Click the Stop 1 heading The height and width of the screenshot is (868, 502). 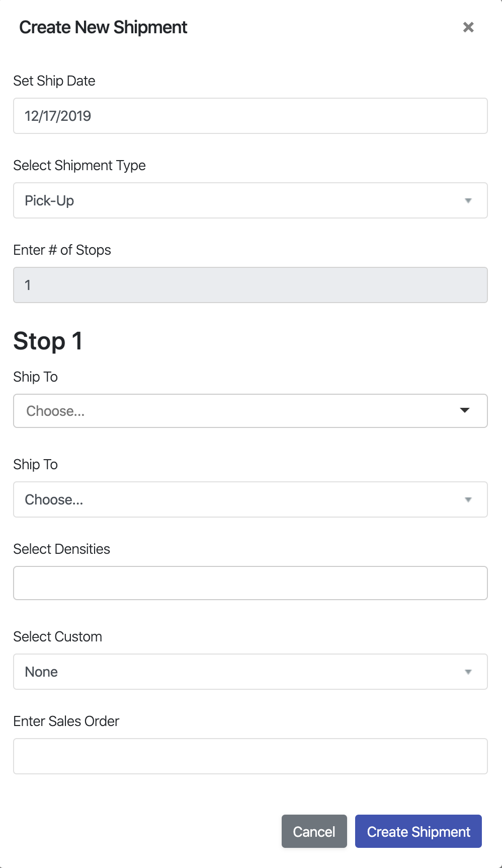[48, 341]
